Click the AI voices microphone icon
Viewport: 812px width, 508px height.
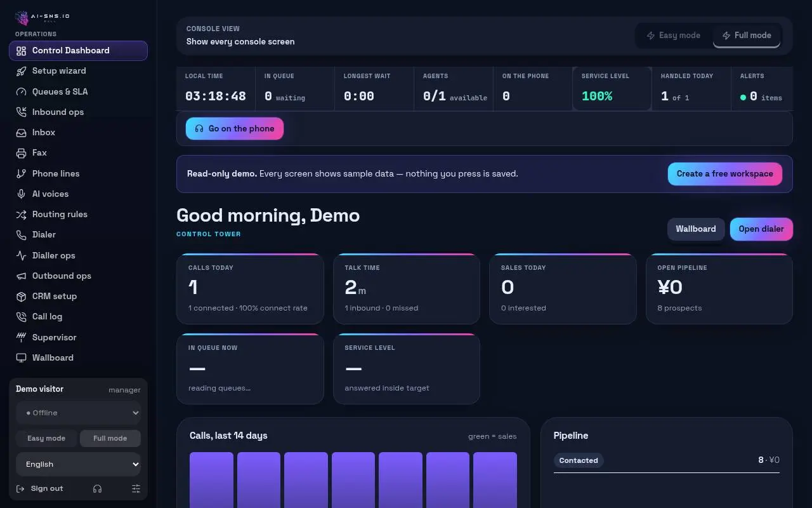21,194
